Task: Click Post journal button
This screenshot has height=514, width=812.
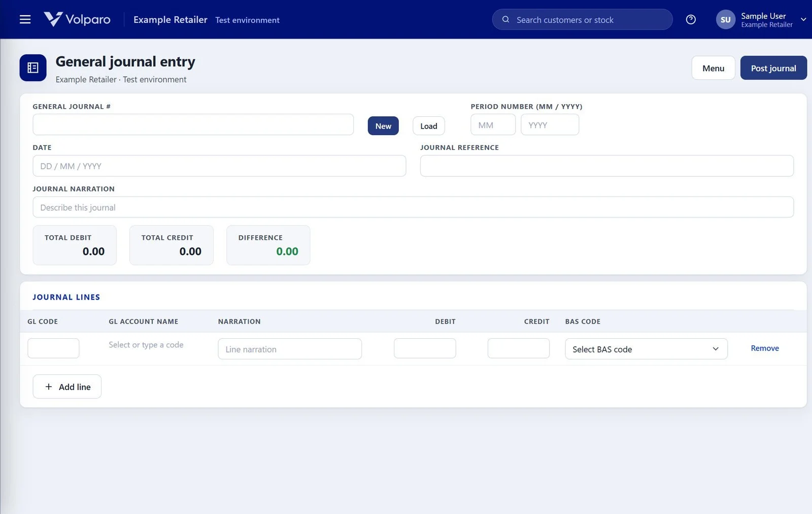Action: 773,68
